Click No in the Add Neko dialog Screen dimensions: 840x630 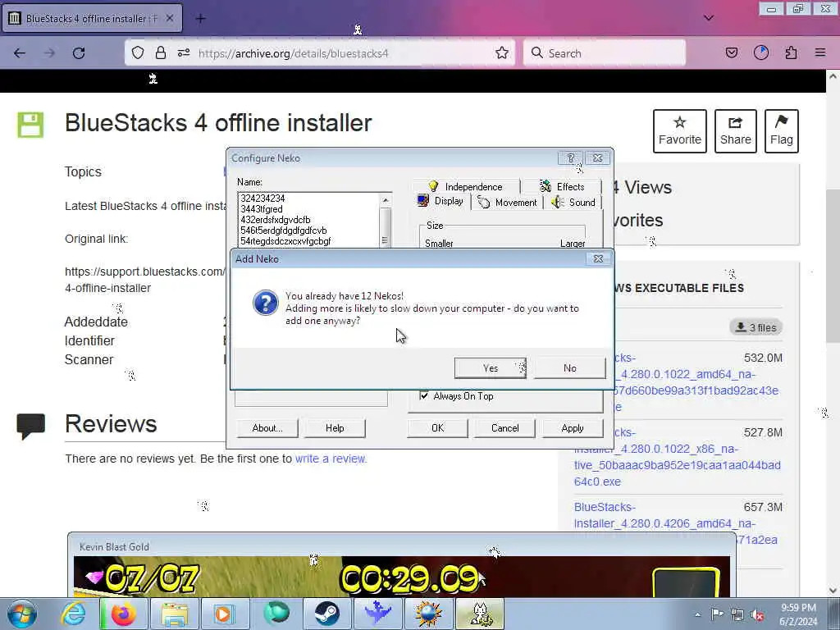pos(569,368)
